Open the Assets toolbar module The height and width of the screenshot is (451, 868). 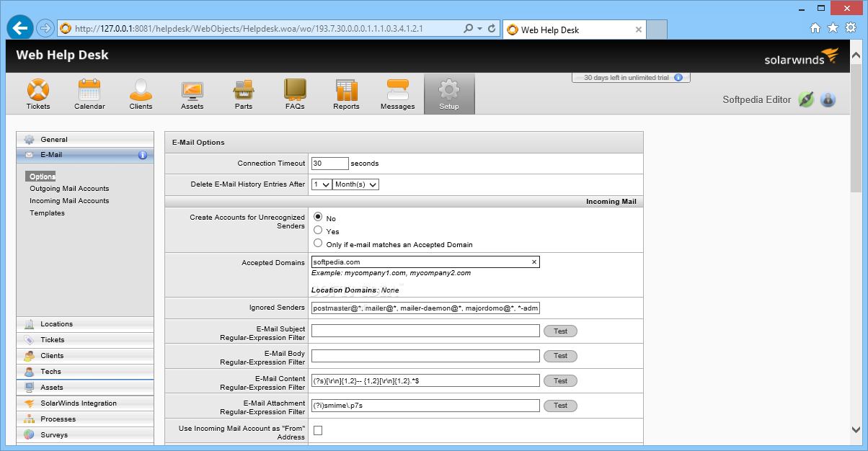[x=192, y=94]
